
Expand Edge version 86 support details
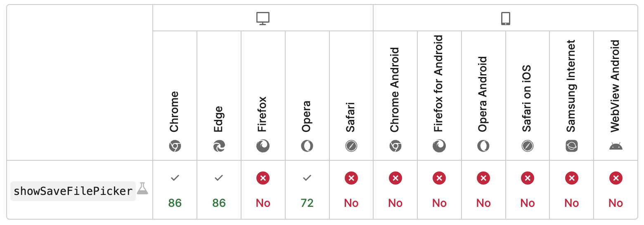(x=219, y=190)
